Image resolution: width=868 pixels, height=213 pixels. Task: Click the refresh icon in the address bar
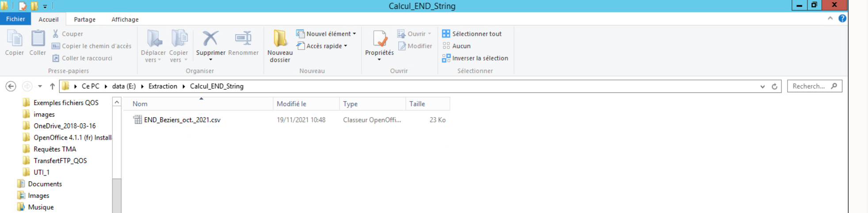(774, 87)
